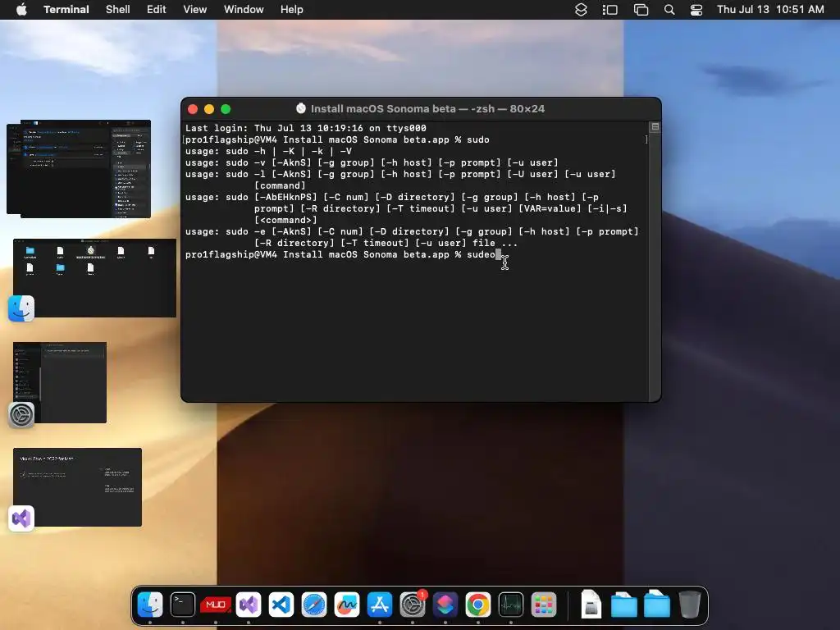Launch Safari from the Dock
The height and width of the screenshot is (630, 840).
pos(314,605)
